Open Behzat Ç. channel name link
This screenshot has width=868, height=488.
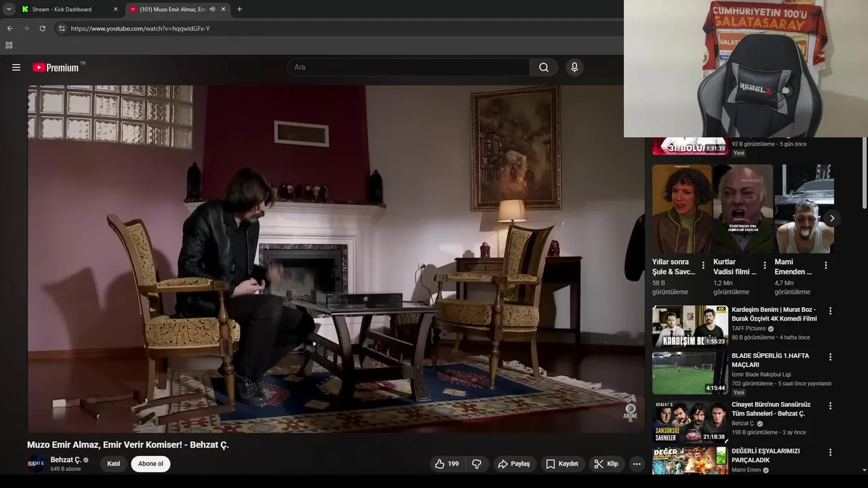[x=66, y=460]
